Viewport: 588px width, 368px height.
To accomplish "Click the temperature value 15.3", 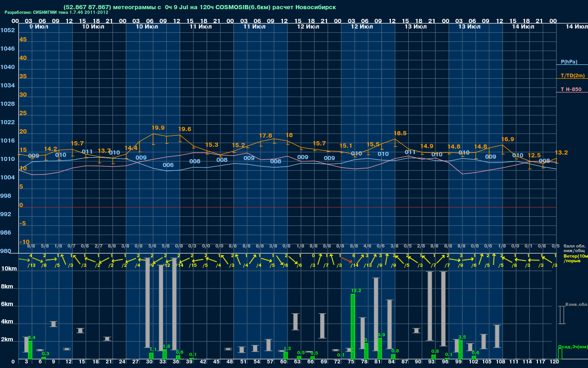I will coord(212,145).
